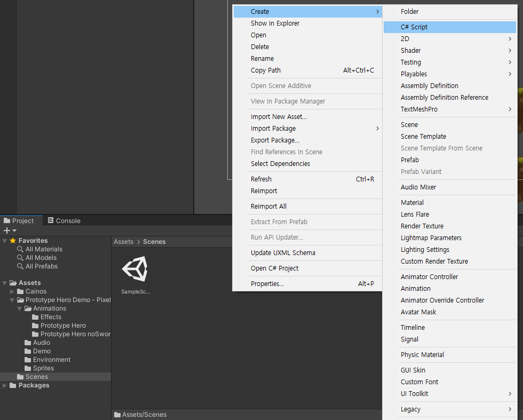This screenshot has height=420, width=523.
Task: Create a Prefab from submenu
Action: click(449, 160)
